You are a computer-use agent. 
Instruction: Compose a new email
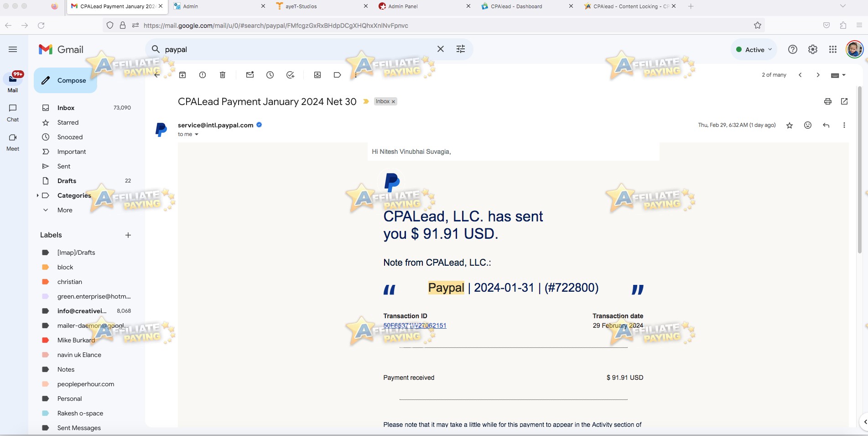point(65,80)
